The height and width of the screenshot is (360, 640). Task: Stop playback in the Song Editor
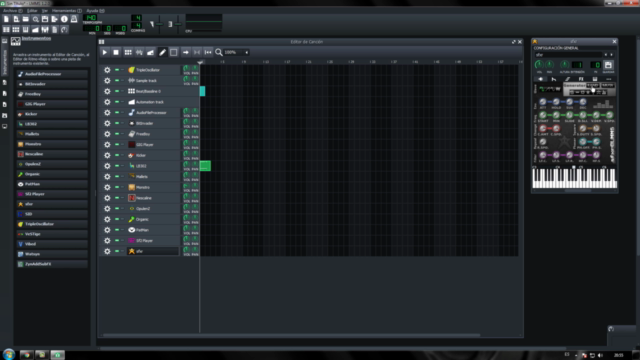coord(116,52)
